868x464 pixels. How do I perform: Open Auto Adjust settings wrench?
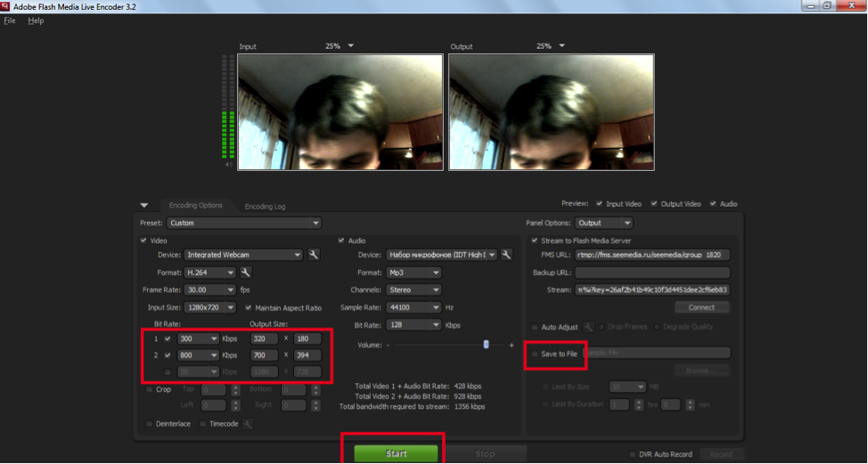[588, 327]
